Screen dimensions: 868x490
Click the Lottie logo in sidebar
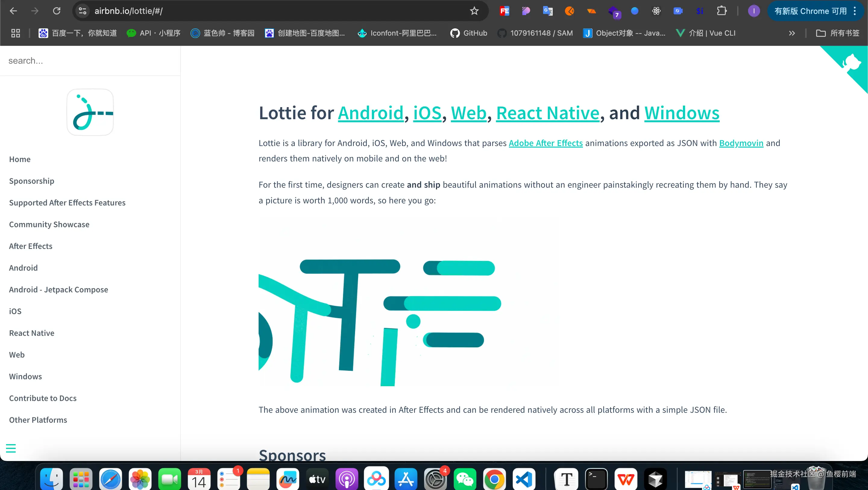90,112
